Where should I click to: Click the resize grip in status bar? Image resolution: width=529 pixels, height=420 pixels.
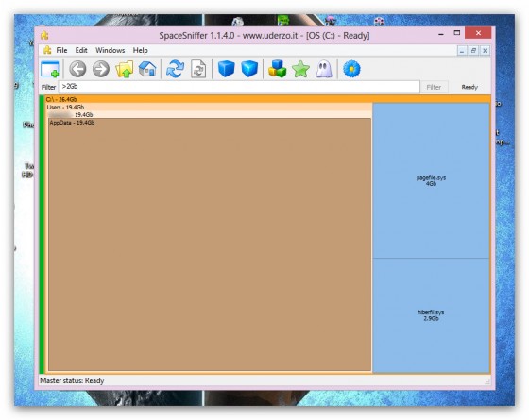pyautogui.click(x=487, y=381)
